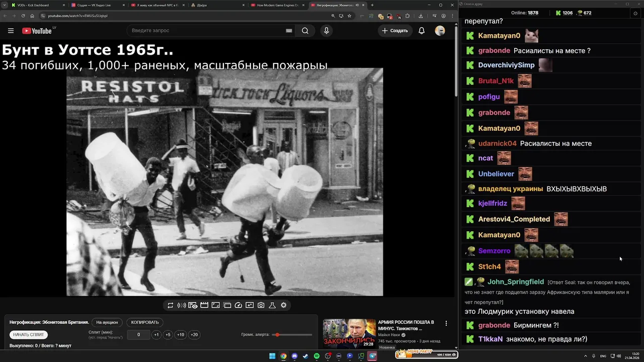Click the КОПИРОВАТЬ button
Viewport: 644px width, 362px height.
(145, 322)
